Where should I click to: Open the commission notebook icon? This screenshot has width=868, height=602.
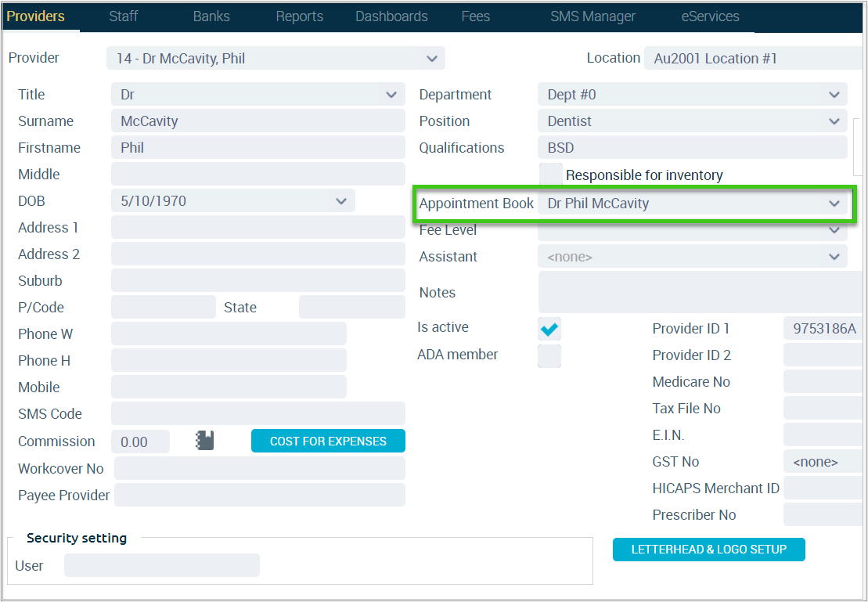pyautogui.click(x=205, y=441)
